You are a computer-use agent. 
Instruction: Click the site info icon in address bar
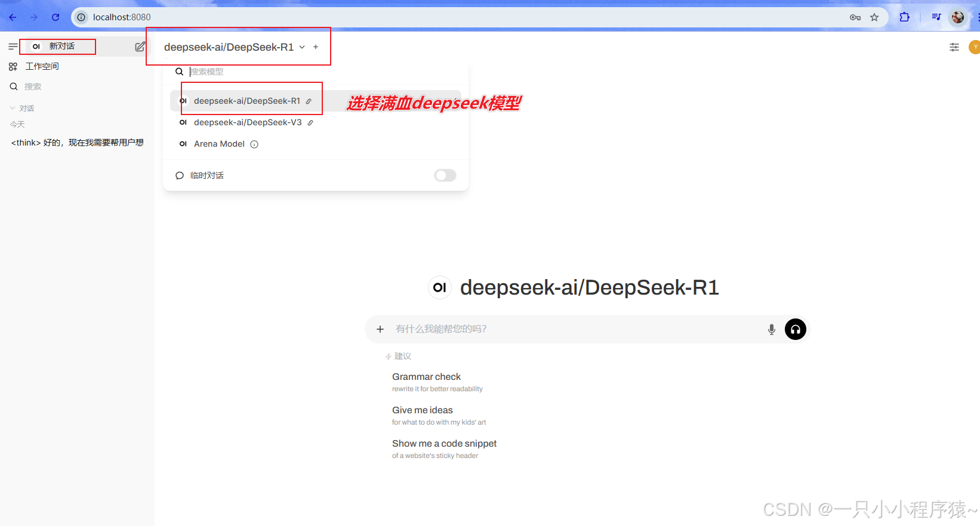(81, 17)
